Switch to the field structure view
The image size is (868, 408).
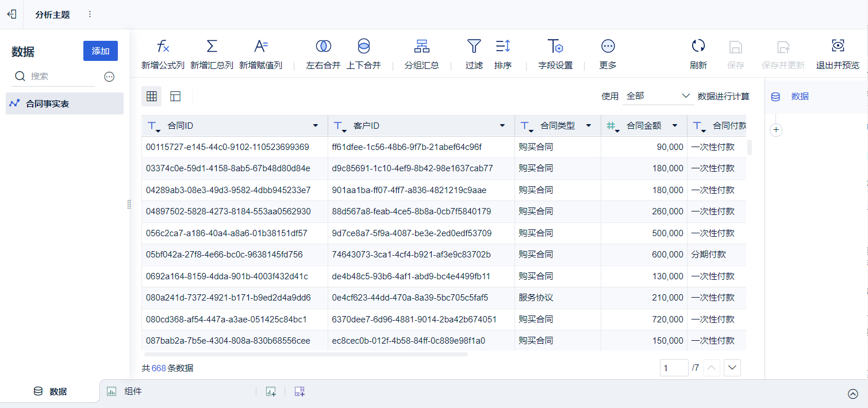click(175, 97)
